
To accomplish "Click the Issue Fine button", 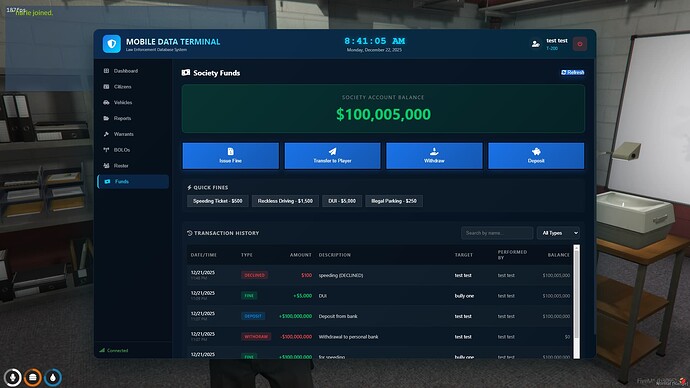I will (x=231, y=156).
